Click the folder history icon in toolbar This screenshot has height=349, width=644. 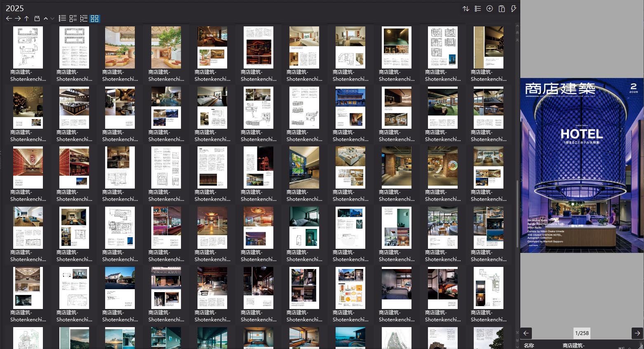coord(37,19)
